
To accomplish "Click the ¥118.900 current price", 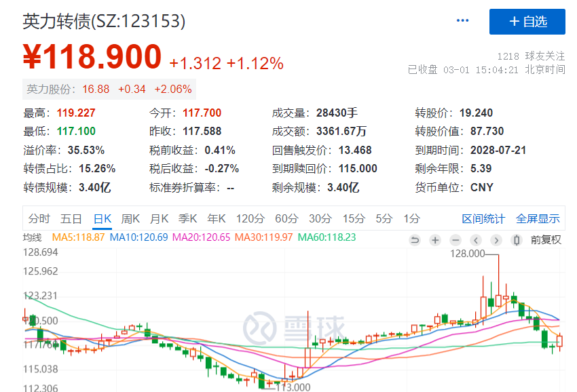I will 92,57.
